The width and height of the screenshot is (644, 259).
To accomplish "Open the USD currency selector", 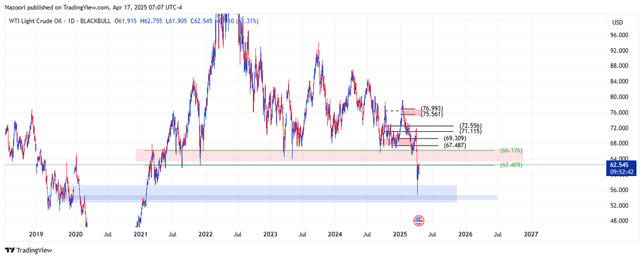I will point(617,23).
